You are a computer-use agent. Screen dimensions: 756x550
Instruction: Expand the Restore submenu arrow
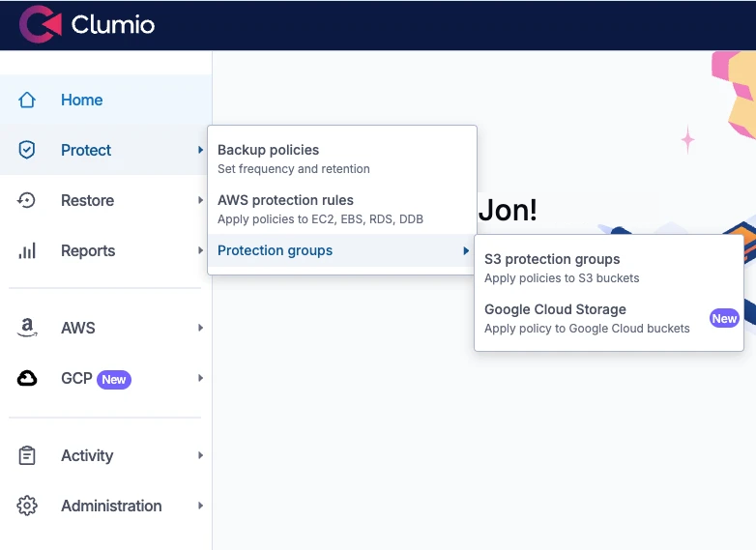pyautogui.click(x=200, y=200)
